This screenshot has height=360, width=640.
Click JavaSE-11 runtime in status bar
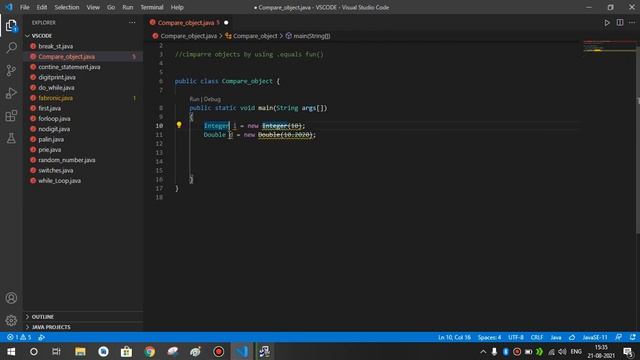pos(595,337)
